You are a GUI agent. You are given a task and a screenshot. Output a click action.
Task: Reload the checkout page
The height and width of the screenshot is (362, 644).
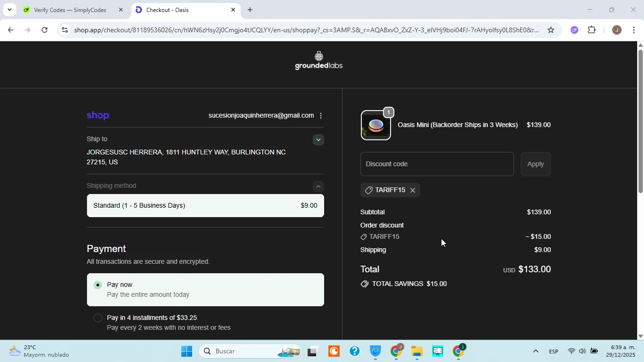(45, 30)
